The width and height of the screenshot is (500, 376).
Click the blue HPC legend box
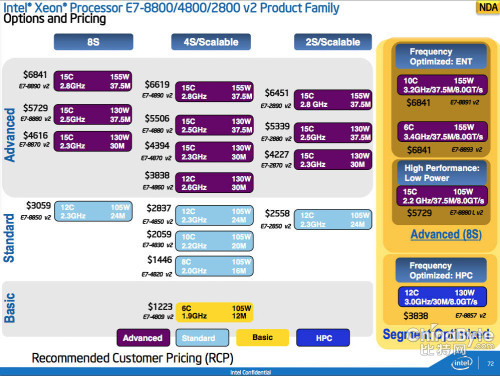point(323,338)
